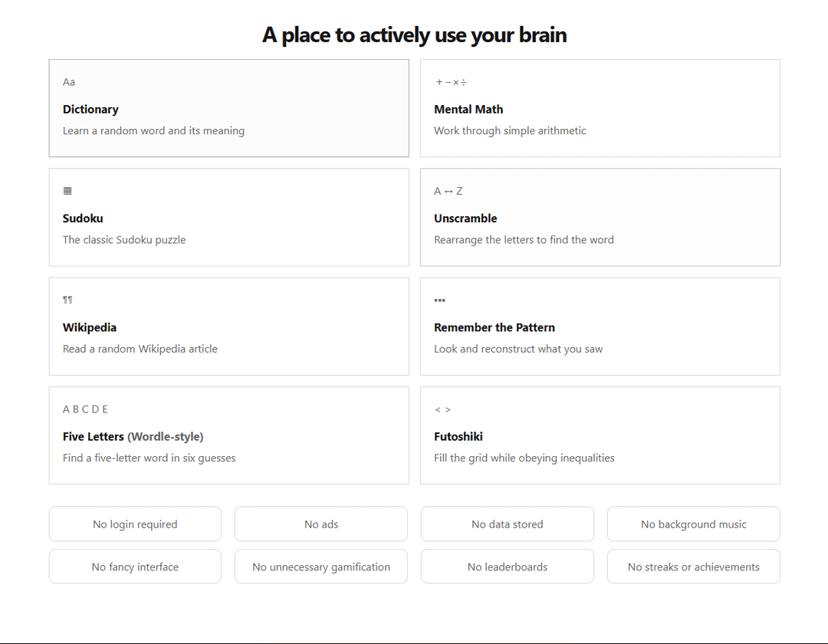Click the 'No streaks or achievements' badge
Viewport: 828px width, 644px height.
click(x=694, y=567)
